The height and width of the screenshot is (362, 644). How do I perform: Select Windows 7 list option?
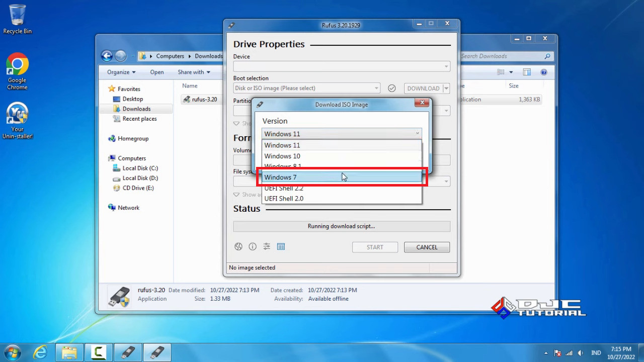pos(342,177)
